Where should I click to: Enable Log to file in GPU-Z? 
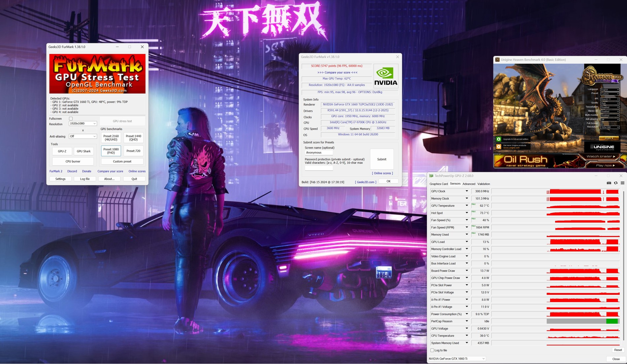coord(432,350)
